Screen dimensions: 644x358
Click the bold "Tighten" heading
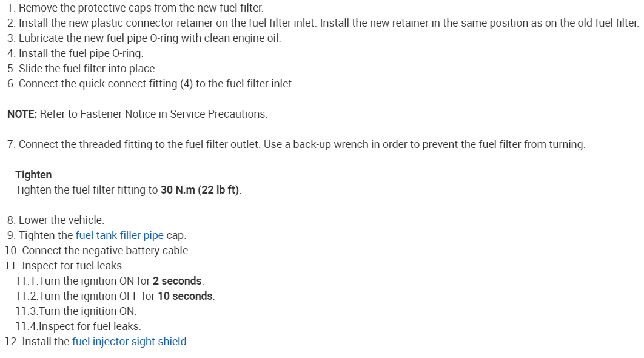tap(33, 175)
